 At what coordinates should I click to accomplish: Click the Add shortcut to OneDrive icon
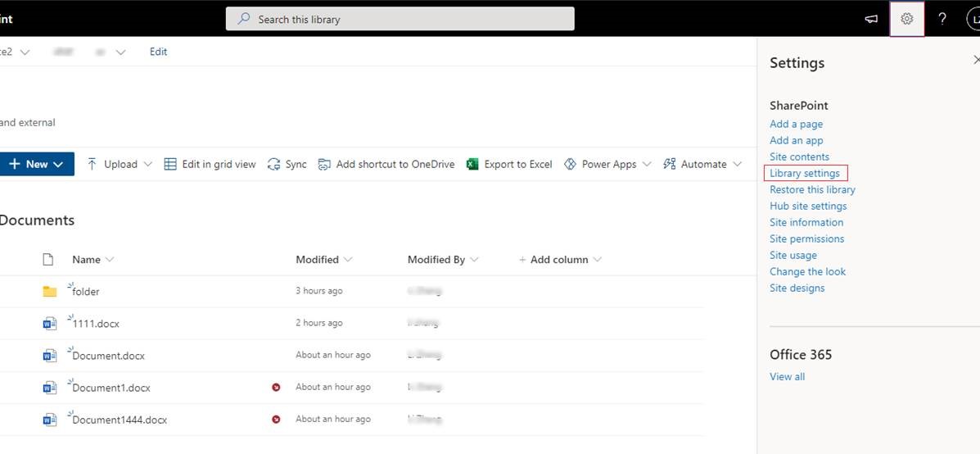(x=323, y=165)
